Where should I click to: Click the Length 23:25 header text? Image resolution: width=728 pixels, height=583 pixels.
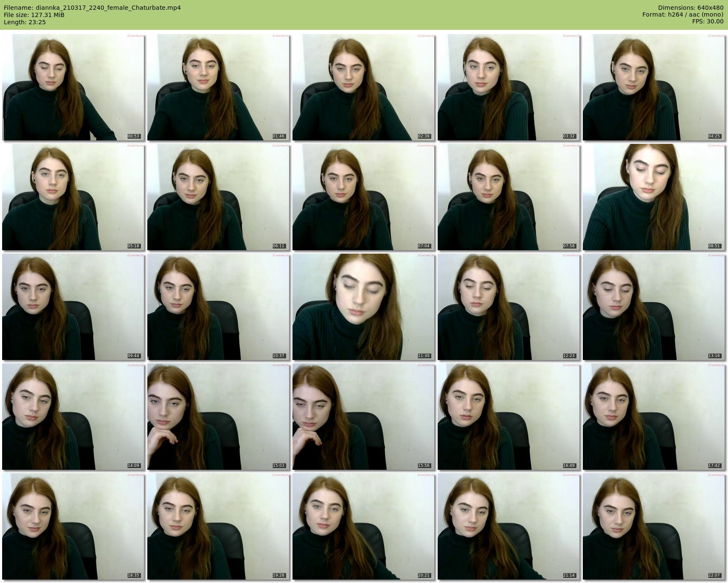pyautogui.click(x=25, y=22)
